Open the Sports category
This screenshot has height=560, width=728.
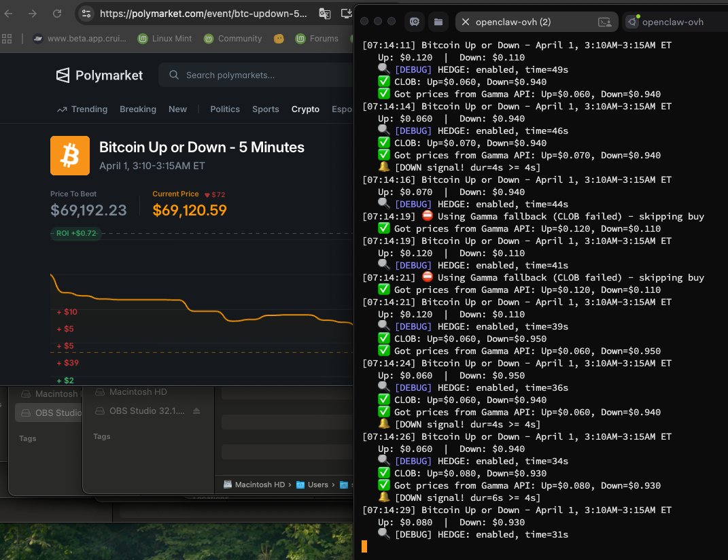click(266, 109)
